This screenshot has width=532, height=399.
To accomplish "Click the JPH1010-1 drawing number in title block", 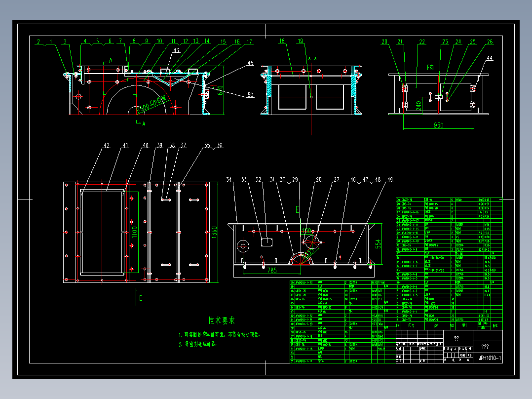I will coord(490,358).
